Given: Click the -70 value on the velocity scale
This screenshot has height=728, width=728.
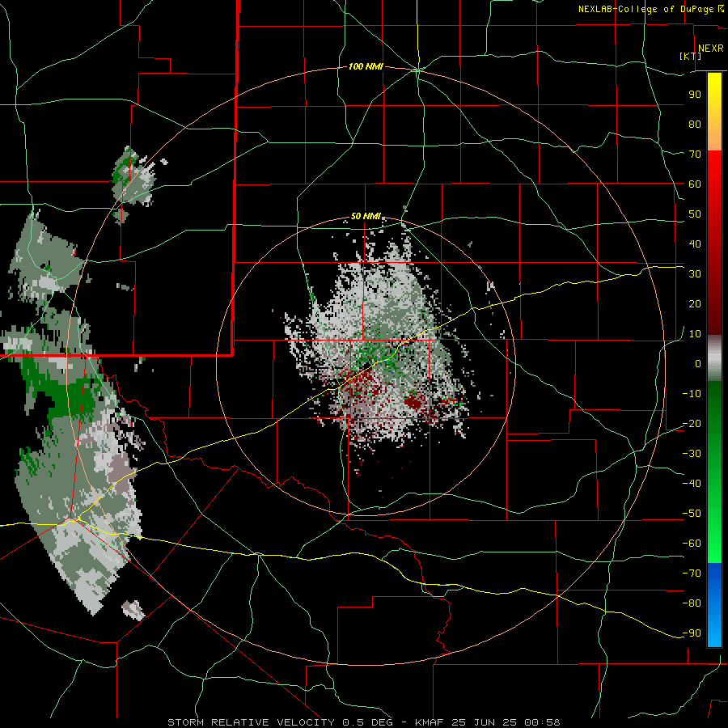Looking at the screenshot, I should coord(692,574).
